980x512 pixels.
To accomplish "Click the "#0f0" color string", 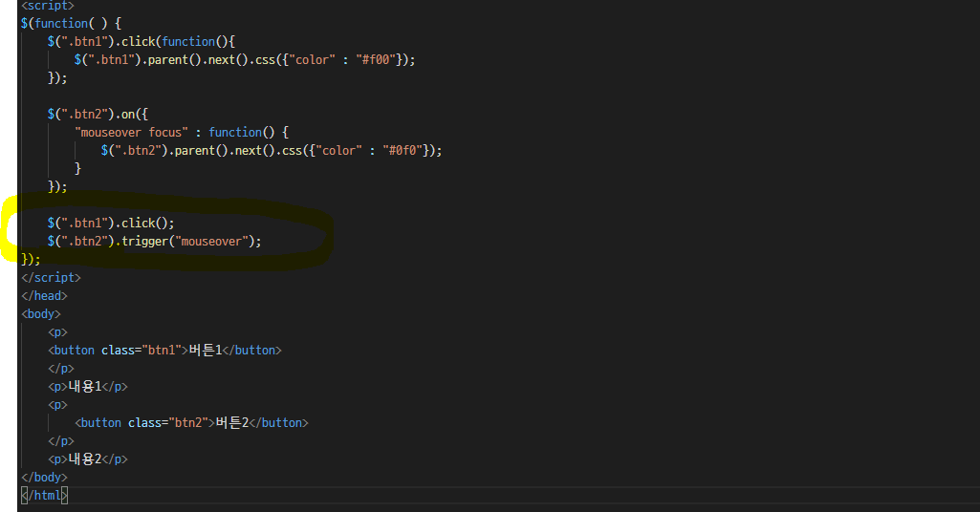I will (403, 151).
